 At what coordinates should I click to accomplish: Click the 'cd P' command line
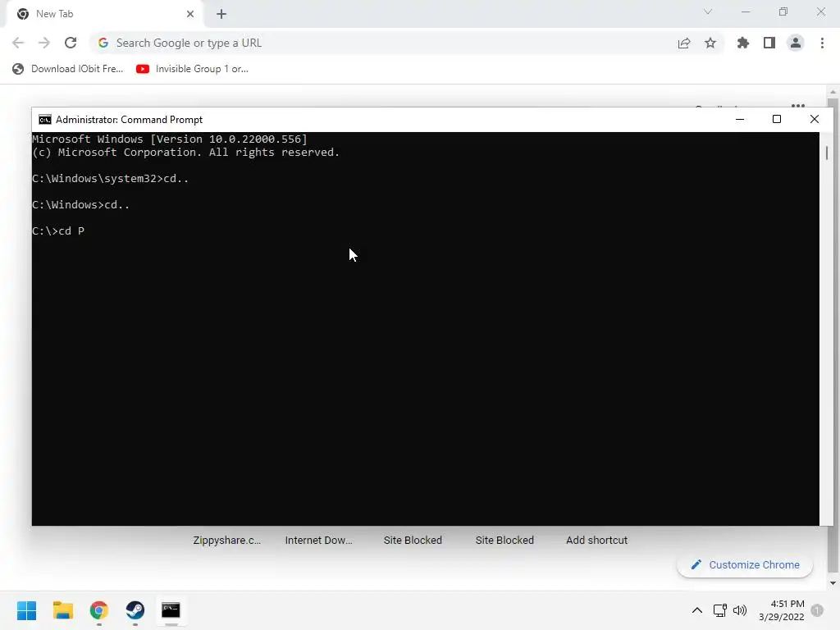58,231
